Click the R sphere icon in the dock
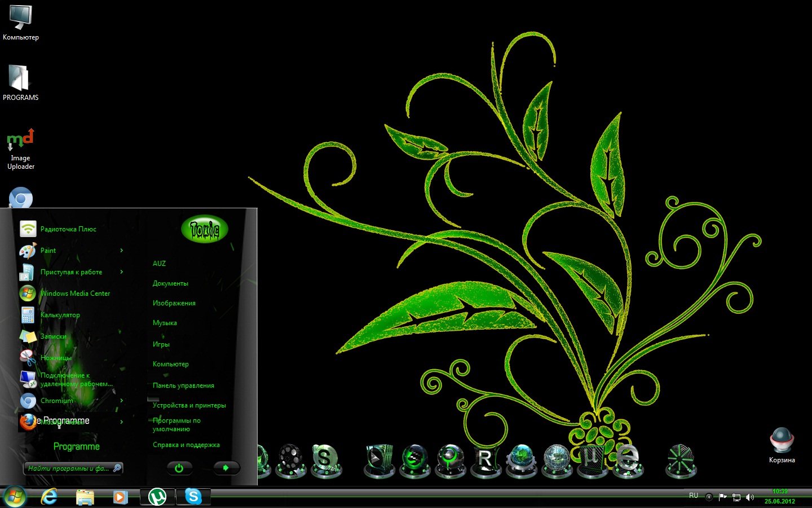 pyautogui.click(x=485, y=460)
